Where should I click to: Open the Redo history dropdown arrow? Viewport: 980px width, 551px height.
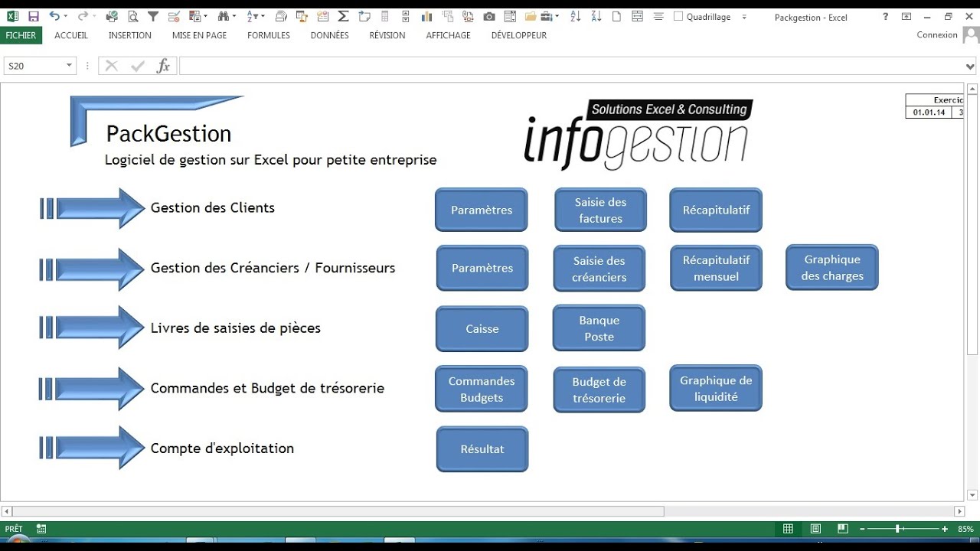93,17
